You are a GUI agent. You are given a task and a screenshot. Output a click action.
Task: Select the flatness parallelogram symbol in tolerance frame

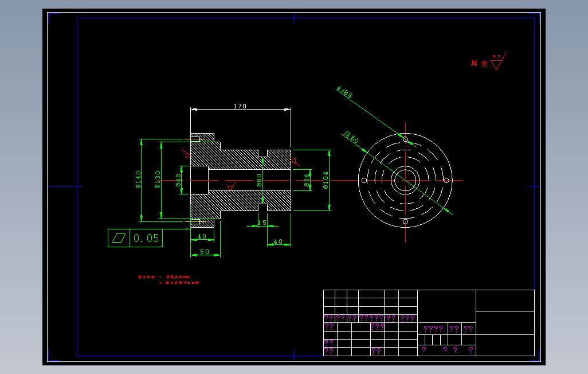(x=119, y=238)
